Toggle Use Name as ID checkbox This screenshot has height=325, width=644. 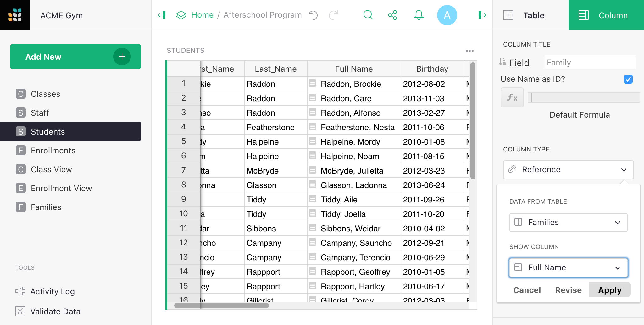click(628, 79)
